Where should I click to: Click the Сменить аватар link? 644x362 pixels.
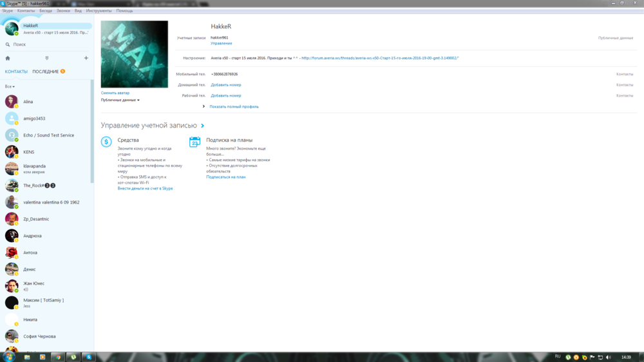click(x=115, y=93)
